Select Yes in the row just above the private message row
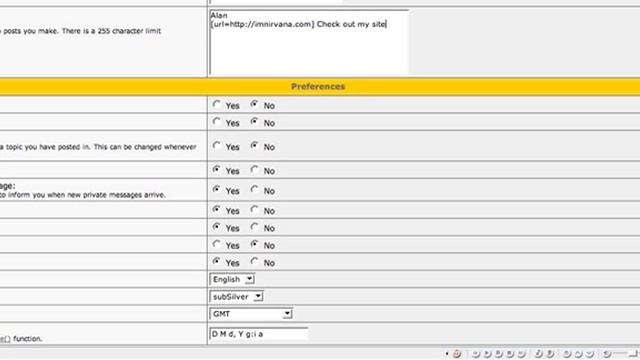This screenshot has height=360, width=640. pyautogui.click(x=216, y=170)
